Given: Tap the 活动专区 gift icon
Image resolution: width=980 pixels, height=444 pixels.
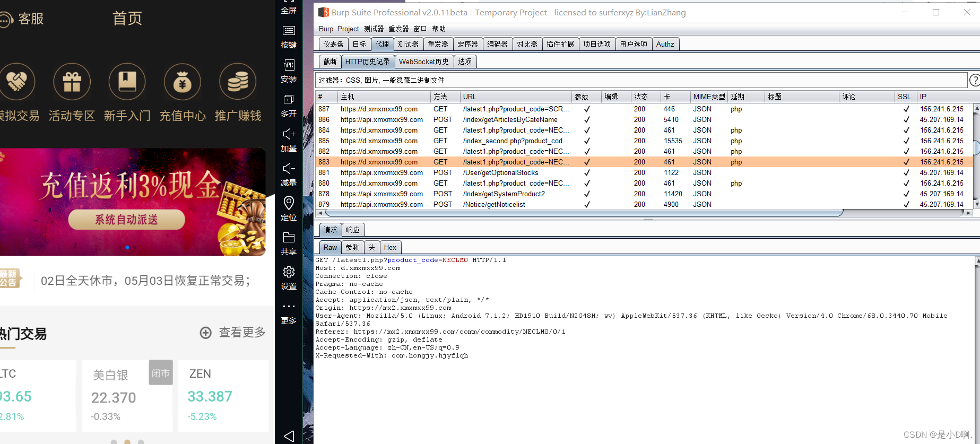Looking at the screenshot, I should point(72,82).
